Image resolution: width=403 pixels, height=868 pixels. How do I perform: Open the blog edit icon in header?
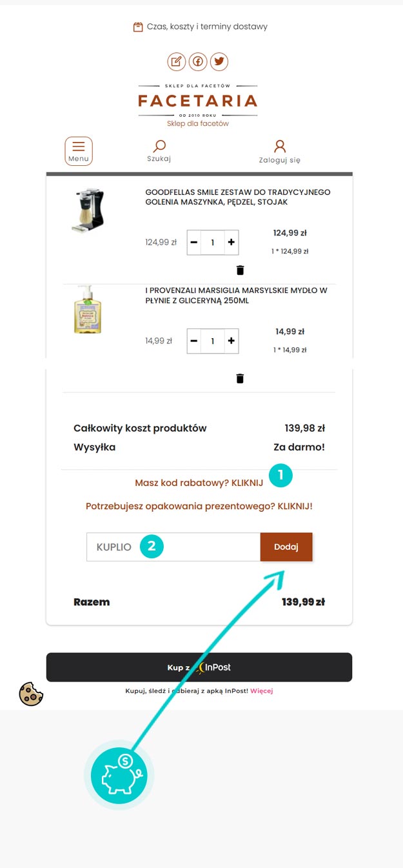(x=177, y=62)
